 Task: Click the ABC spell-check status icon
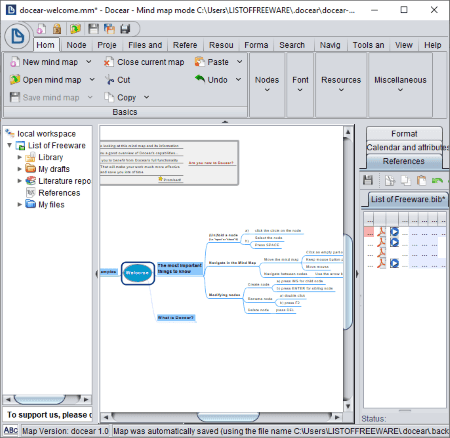11,430
